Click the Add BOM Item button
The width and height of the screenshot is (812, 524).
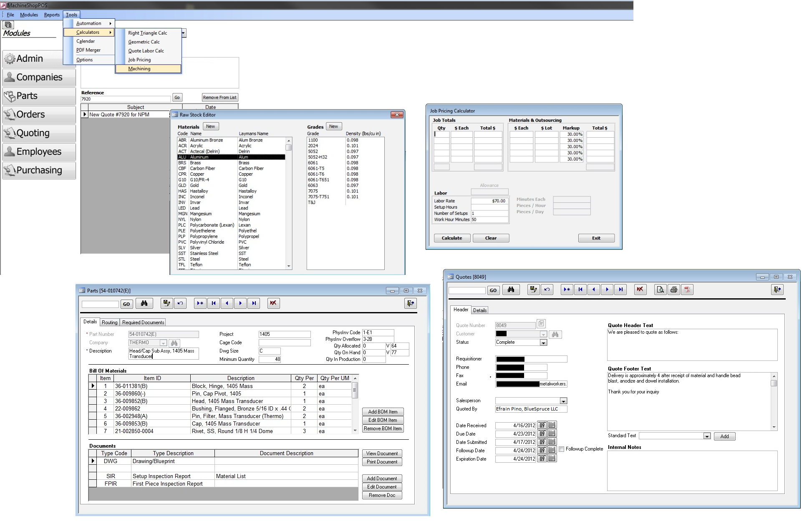click(382, 411)
